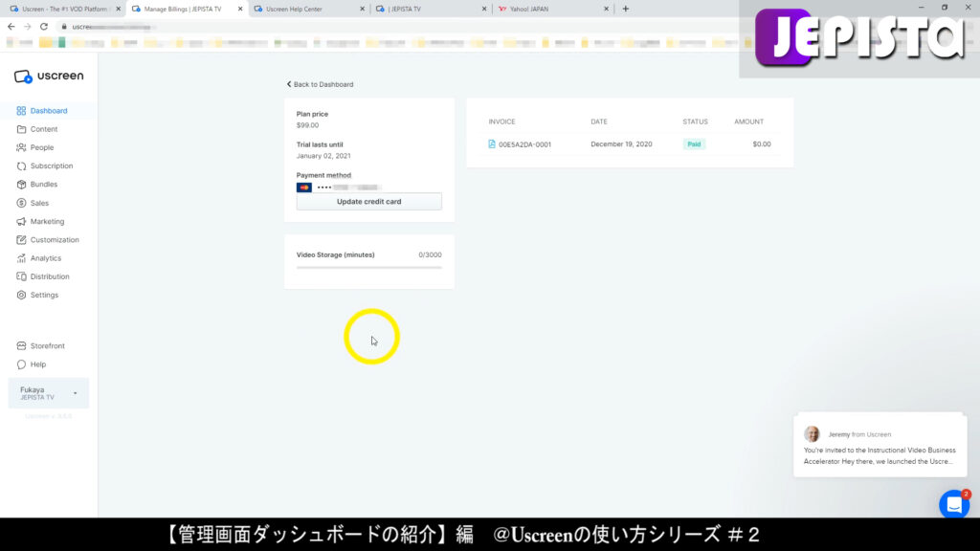
Task: Click the $99.00 plan price value
Action: point(307,125)
